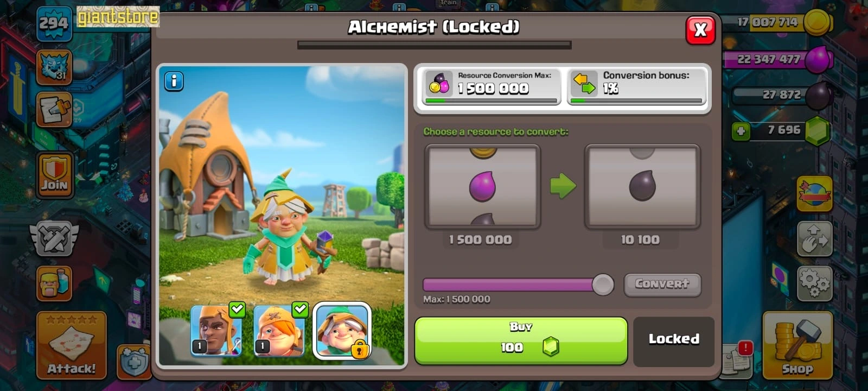Image resolution: width=868 pixels, height=391 pixels.
Task: Open the crossed swords battle log icon
Action: click(x=54, y=238)
